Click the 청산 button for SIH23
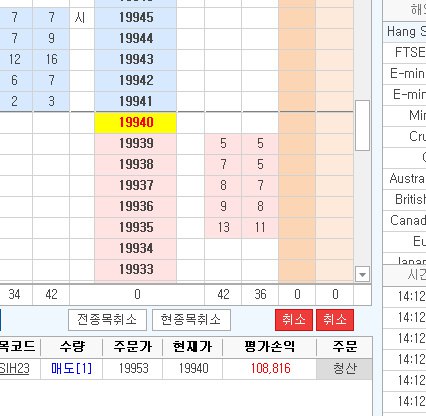Screen dimensions: 426x416 [344, 369]
